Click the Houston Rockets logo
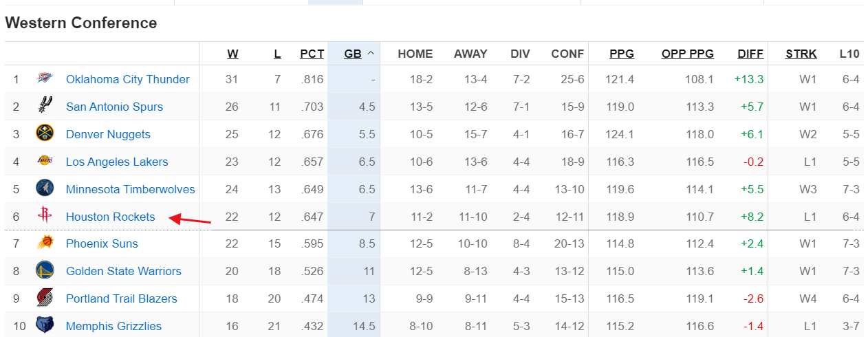The width and height of the screenshot is (868, 337). pos(45,217)
